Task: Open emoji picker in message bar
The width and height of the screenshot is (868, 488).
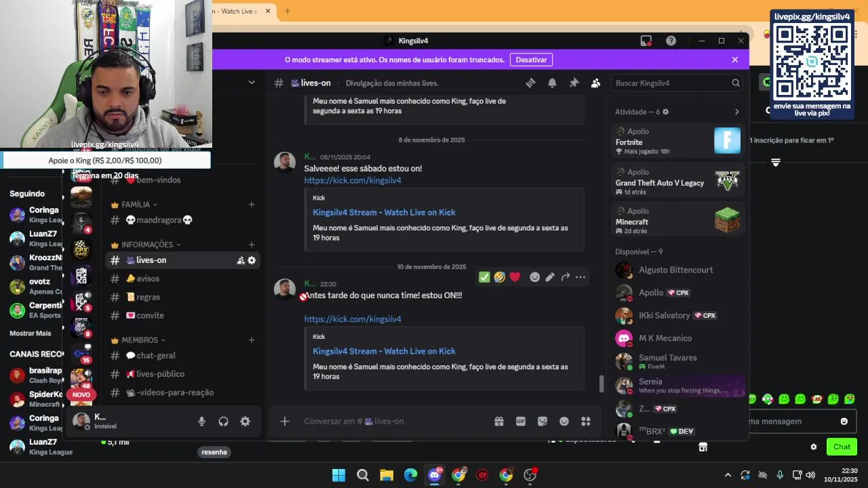Action: (x=564, y=422)
